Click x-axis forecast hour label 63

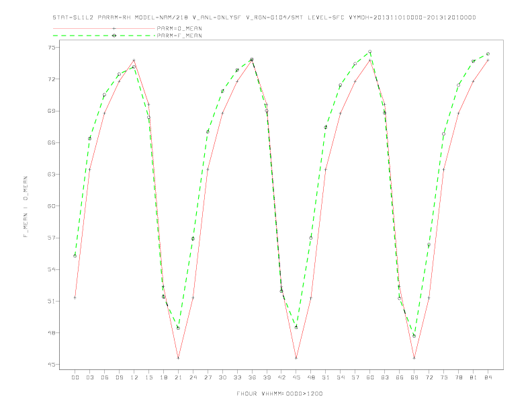pyautogui.click(x=385, y=377)
